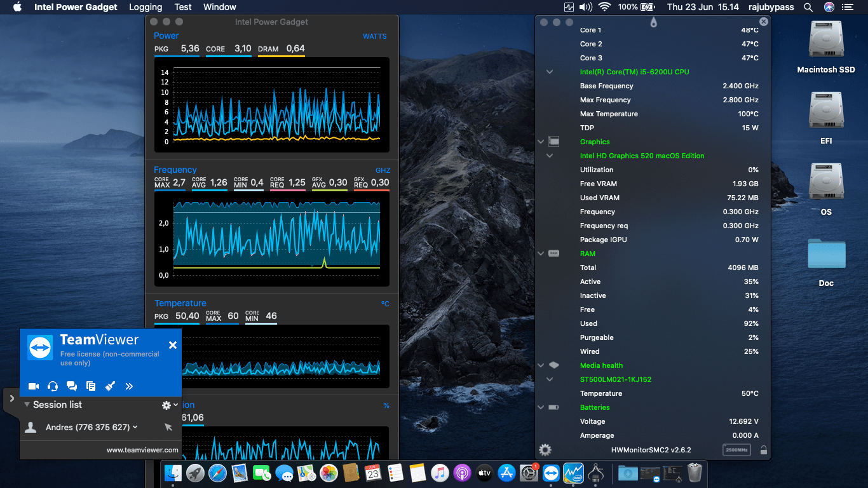Open Spotlight search magnifier
This screenshot has width=868, height=488.
(x=808, y=7)
